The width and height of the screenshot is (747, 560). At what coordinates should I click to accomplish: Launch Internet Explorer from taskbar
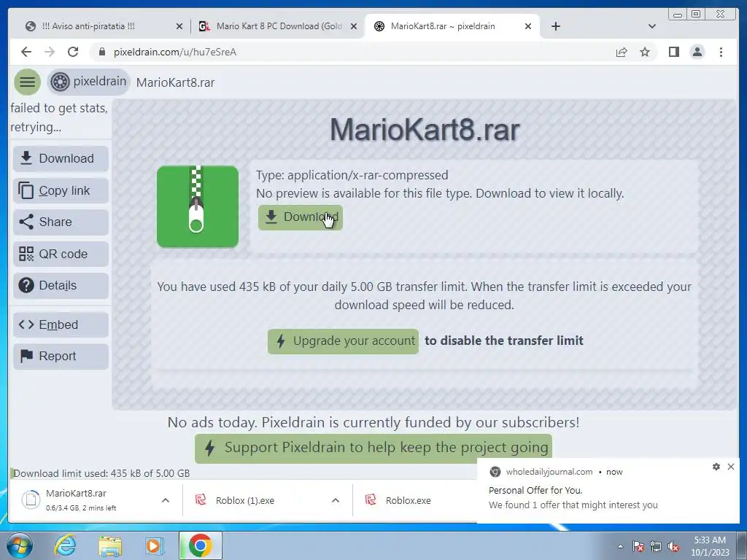65,545
